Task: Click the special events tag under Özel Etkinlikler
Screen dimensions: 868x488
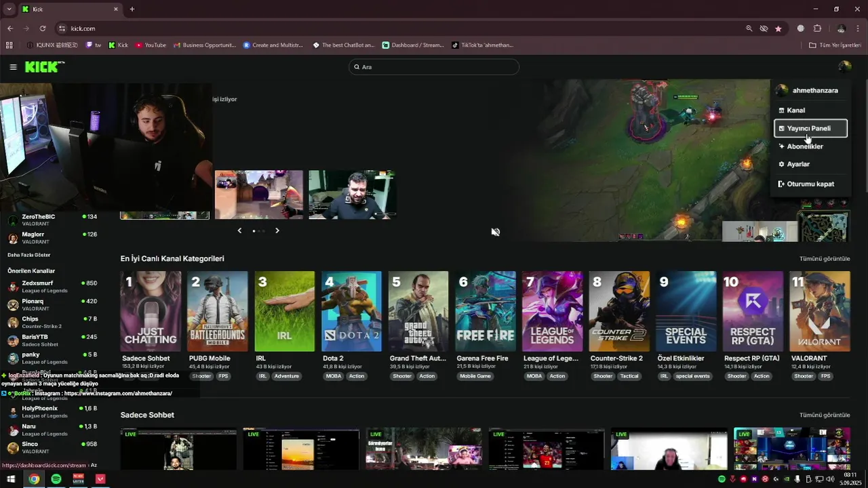Action: click(693, 376)
